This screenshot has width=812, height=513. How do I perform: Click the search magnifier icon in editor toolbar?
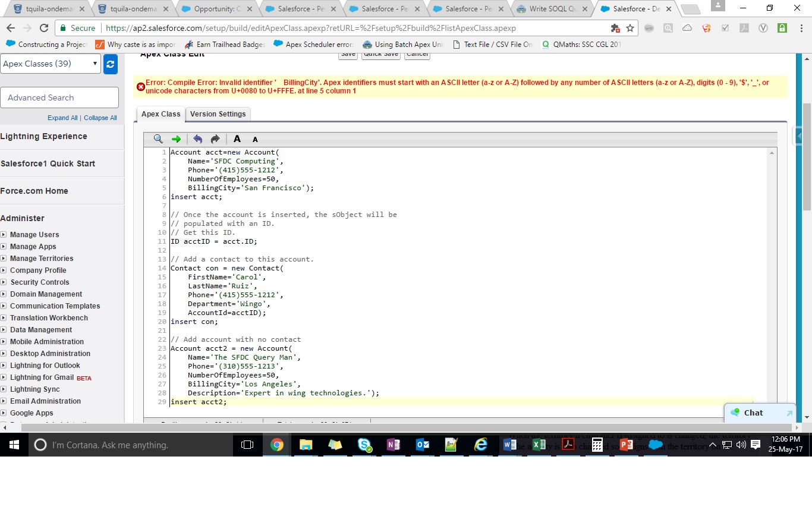tap(158, 139)
